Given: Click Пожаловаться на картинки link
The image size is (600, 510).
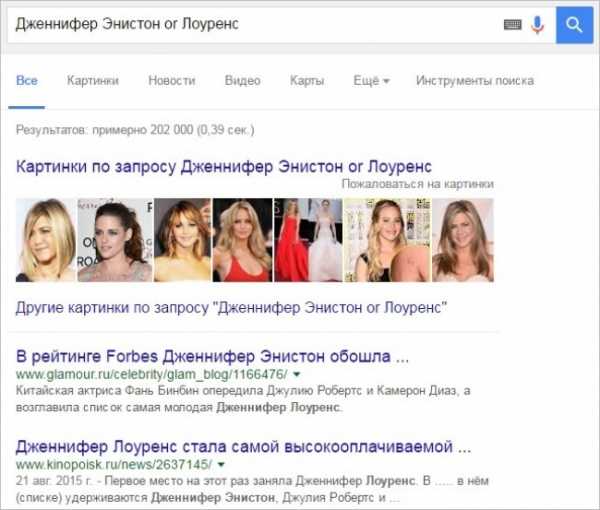Looking at the screenshot, I should [417, 184].
